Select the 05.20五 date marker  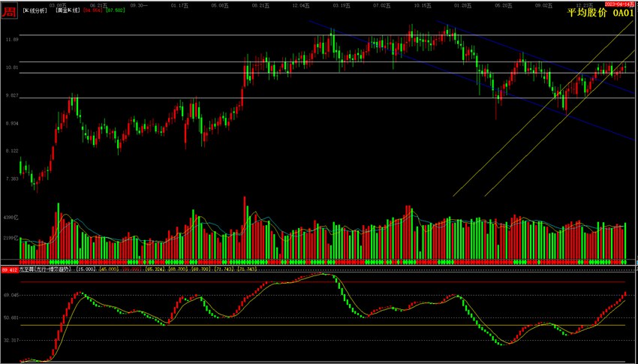[x=504, y=5]
